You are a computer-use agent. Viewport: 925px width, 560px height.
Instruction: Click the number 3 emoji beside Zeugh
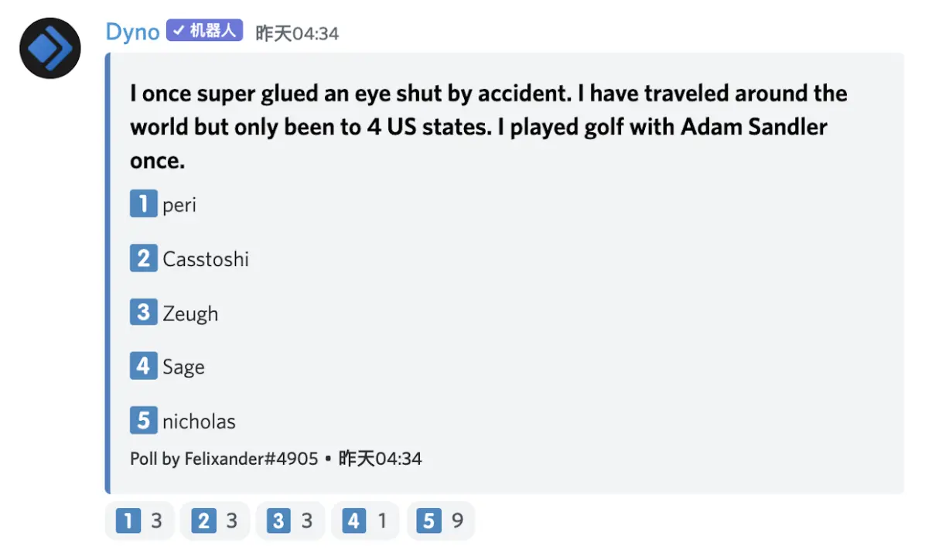pos(143,312)
